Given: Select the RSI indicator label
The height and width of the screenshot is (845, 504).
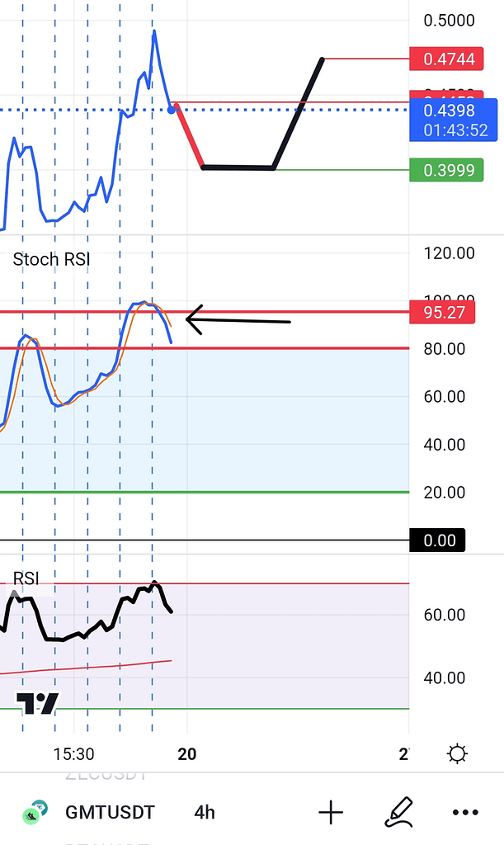Looking at the screenshot, I should click(26, 578).
